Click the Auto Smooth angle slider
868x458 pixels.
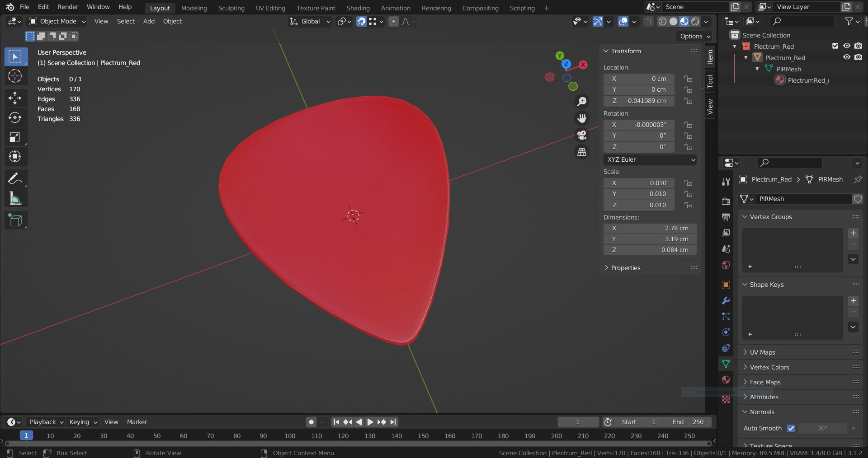click(823, 428)
